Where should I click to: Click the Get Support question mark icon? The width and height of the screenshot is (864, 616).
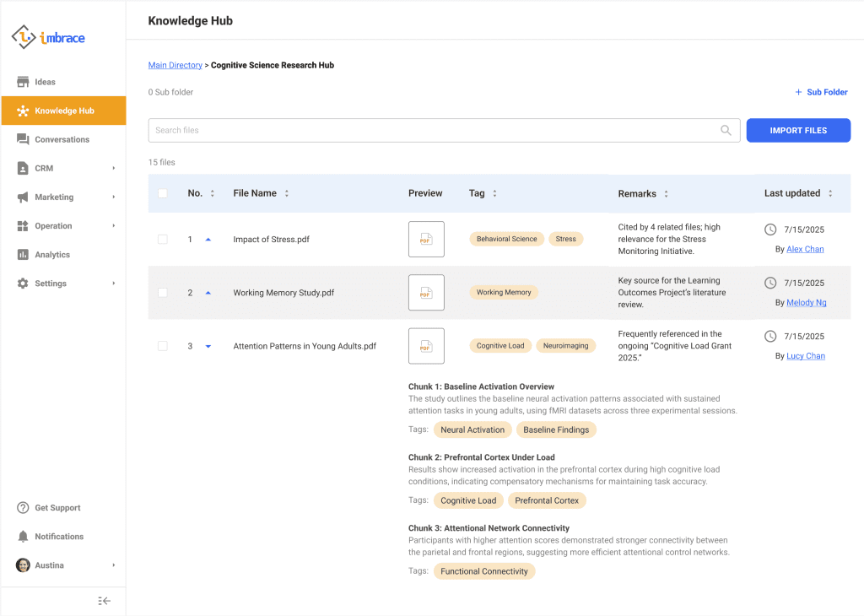coord(23,508)
